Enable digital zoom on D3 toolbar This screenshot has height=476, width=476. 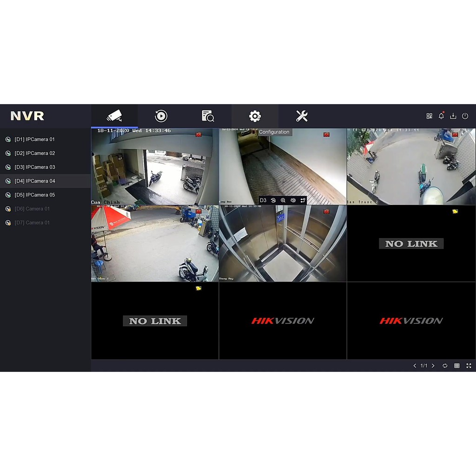pos(283,200)
